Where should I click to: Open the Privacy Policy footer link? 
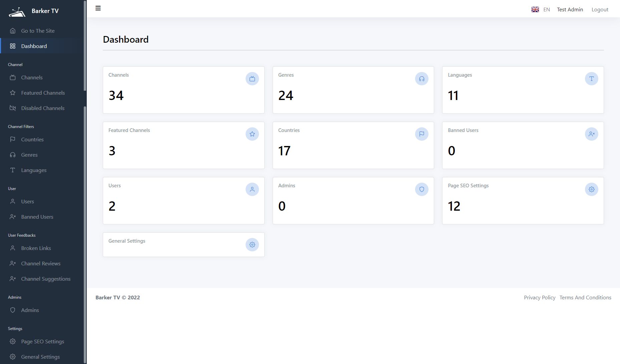coord(539,298)
